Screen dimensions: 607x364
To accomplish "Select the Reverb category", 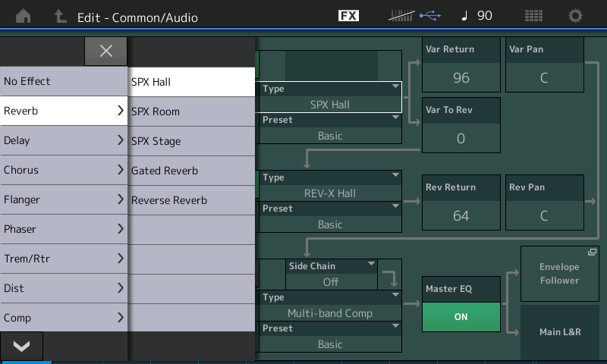I will click(64, 111).
